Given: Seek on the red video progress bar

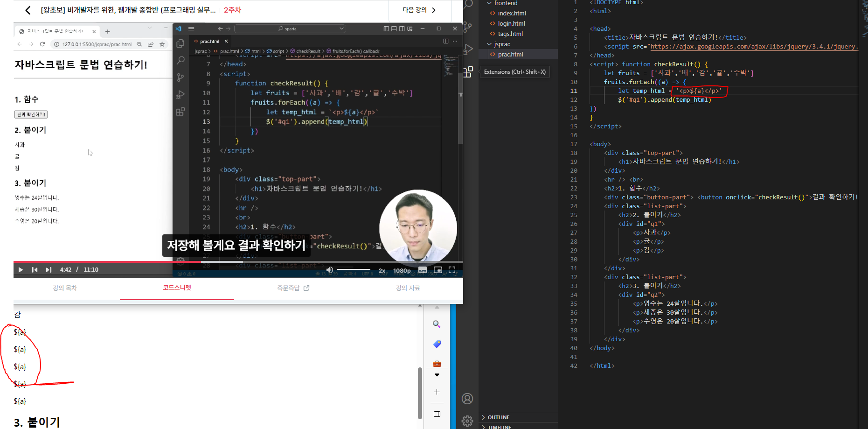Looking at the screenshot, I should pyautogui.click(x=238, y=262).
